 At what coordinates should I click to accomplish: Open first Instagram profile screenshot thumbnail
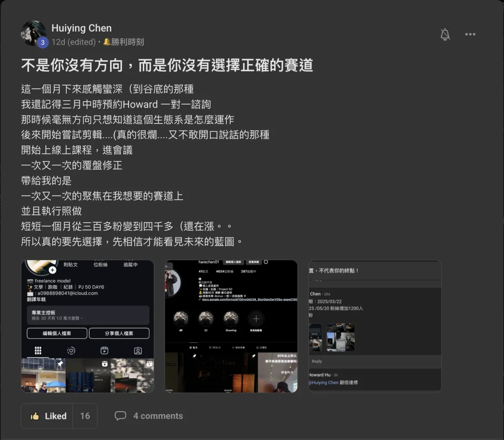tap(87, 327)
